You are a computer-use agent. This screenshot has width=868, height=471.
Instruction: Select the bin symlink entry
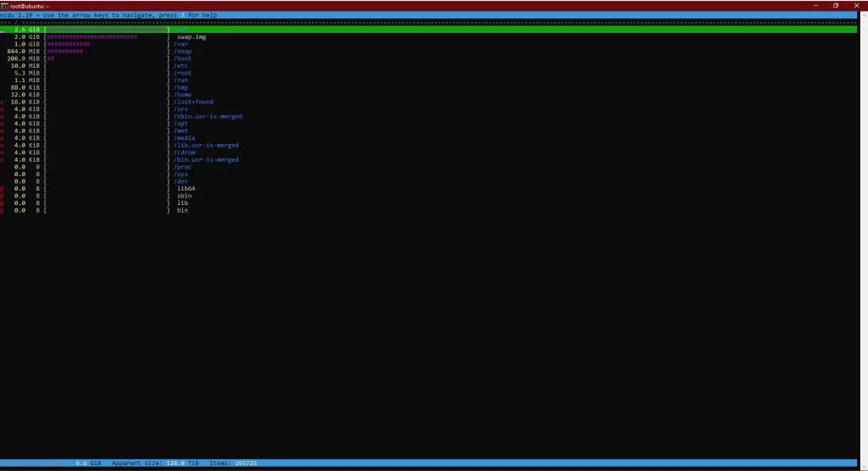(183, 210)
